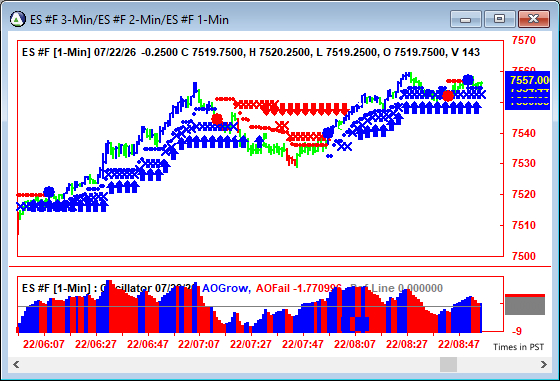This screenshot has width=560, height=381.
Task: Click the 7570 price axis label
Action: (x=524, y=40)
